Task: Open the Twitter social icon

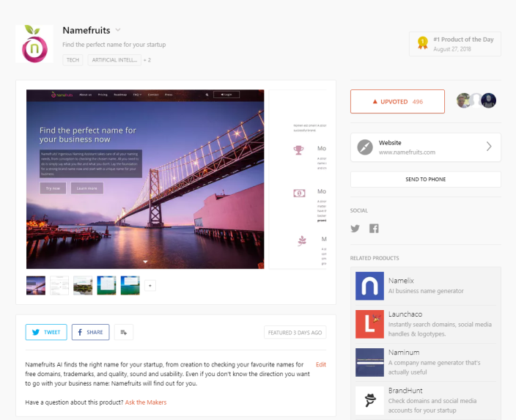Action: click(355, 229)
